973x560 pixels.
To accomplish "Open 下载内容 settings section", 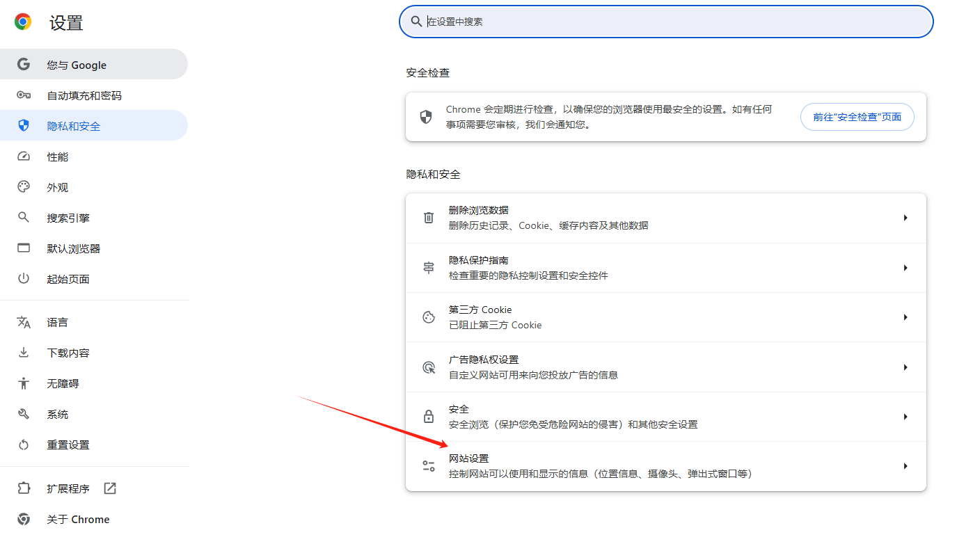I will pyautogui.click(x=68, y=353).
